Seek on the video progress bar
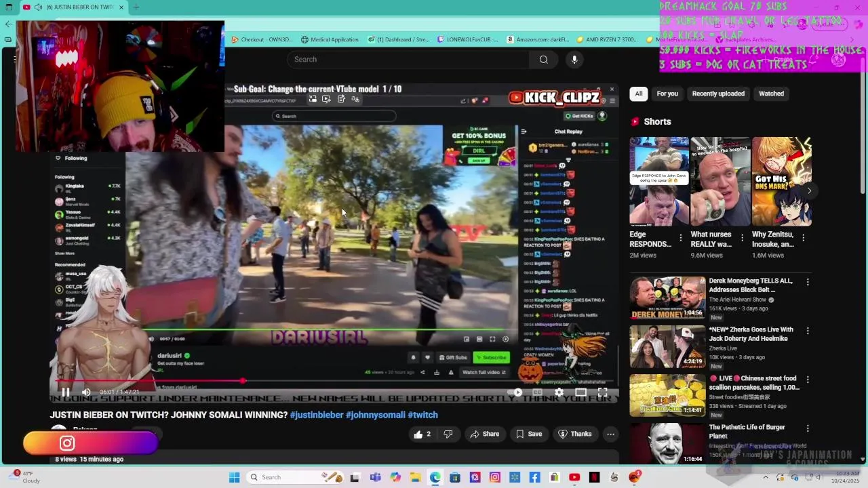 [334, 382]
